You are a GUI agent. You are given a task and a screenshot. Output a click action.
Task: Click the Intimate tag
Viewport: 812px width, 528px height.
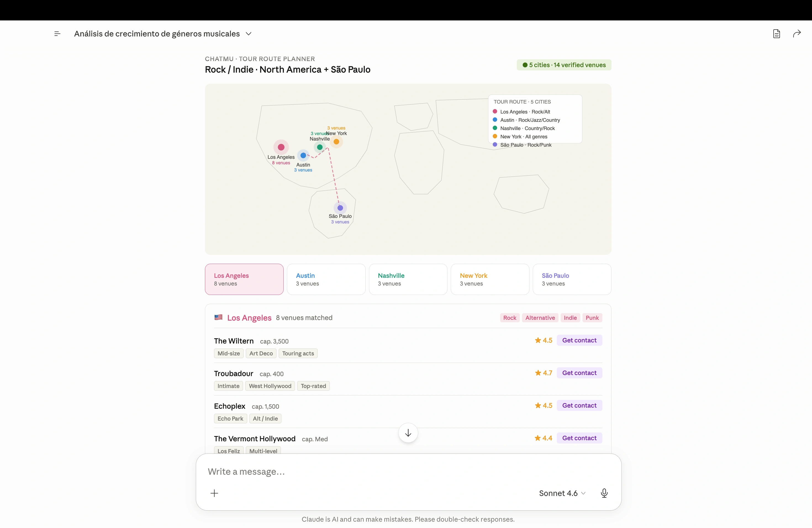(228, 386)
